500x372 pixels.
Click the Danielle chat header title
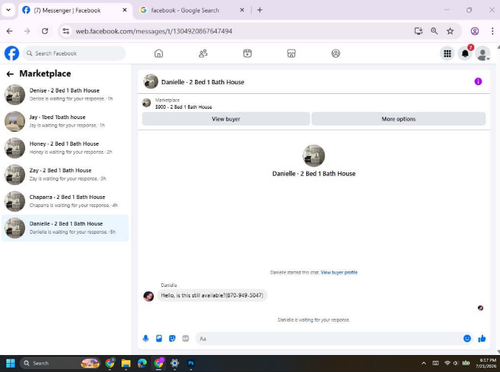tap(203, 82)
